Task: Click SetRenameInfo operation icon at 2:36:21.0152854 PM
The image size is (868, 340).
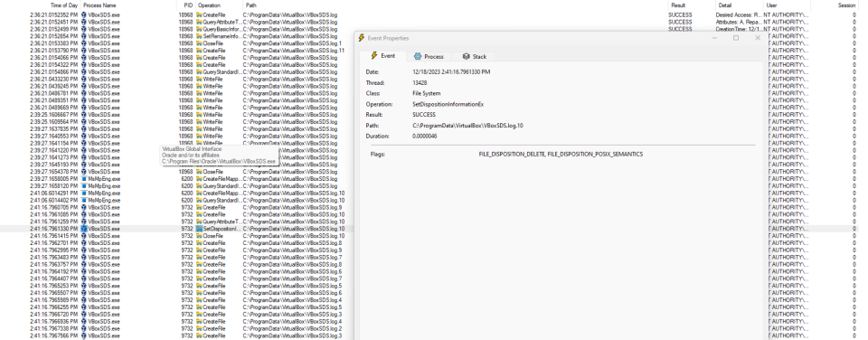Action: point(199,36)
